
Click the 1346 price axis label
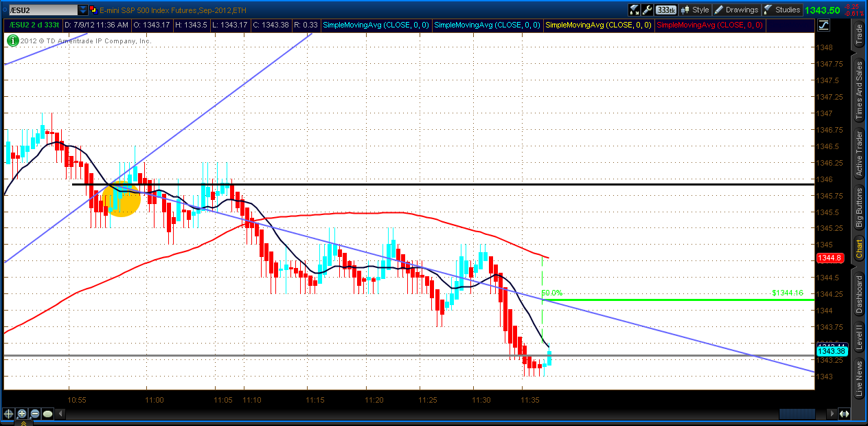click(x=825, y=179)
